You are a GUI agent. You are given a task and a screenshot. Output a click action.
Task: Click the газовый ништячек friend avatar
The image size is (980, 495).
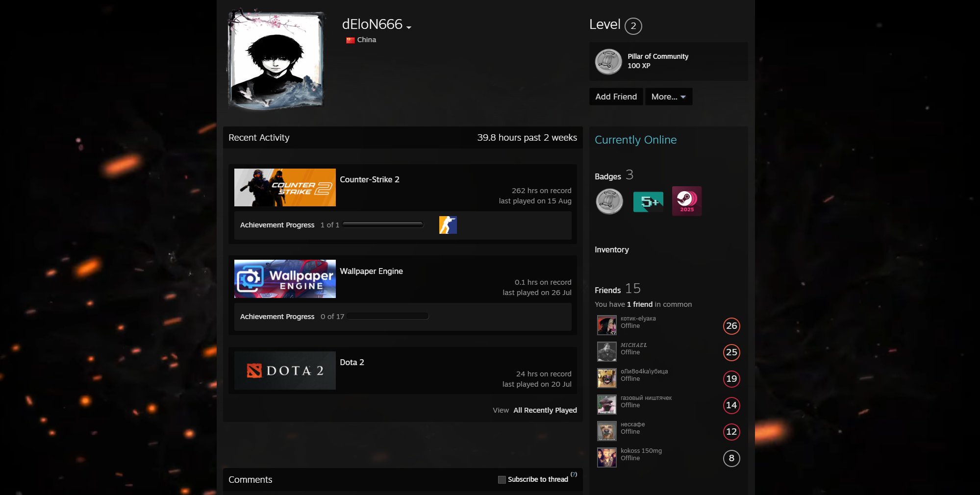[607, 405]
